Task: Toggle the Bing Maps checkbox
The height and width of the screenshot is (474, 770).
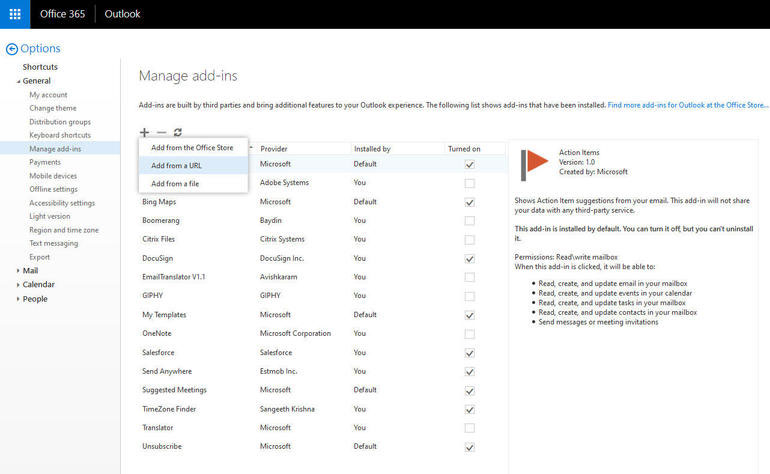Action: pyautogui.click(x=469, y=202)
